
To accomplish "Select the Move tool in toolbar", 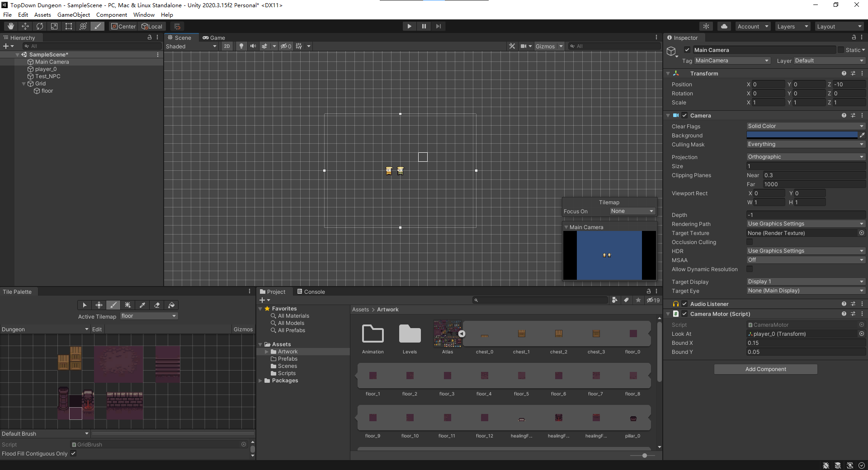I will (x=25, y=26).
